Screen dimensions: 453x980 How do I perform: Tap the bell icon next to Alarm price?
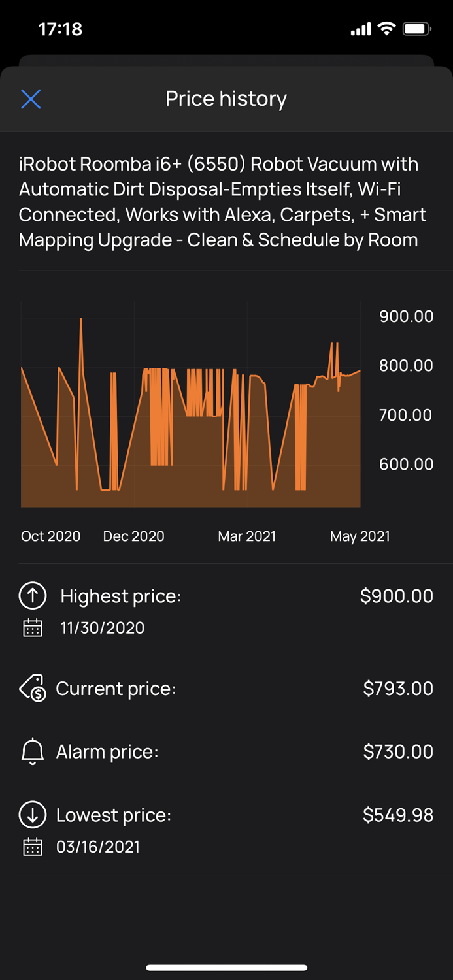click(x=32, y=751)
